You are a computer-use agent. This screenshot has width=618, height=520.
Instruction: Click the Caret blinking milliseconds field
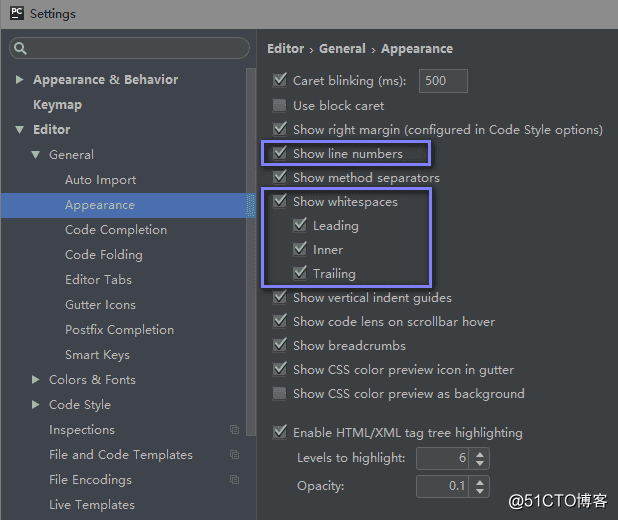[x=443, y=81]
